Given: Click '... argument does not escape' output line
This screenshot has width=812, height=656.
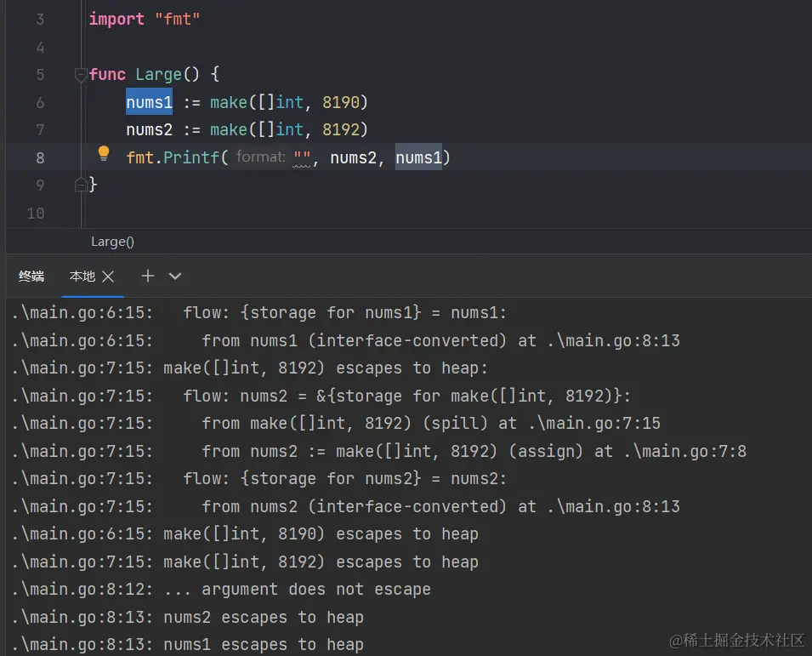Looking at the screenshot, I should (221, 589).
